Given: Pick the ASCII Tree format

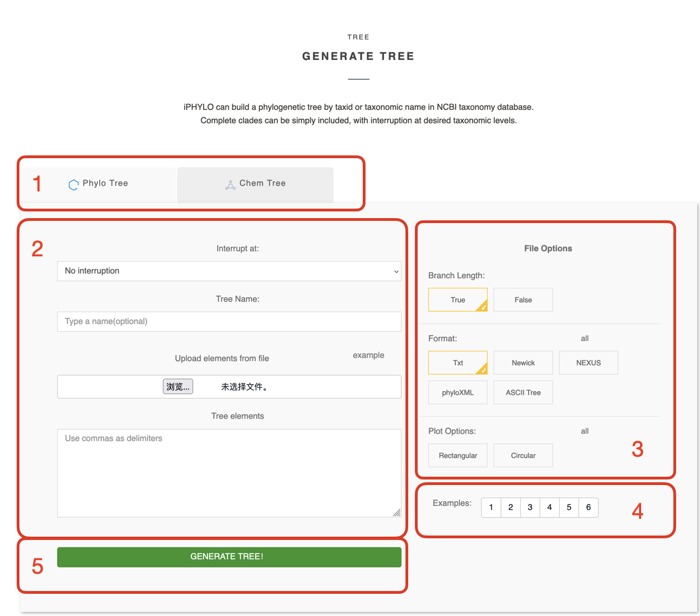Looking at the screenshot, I should (523, 393).
